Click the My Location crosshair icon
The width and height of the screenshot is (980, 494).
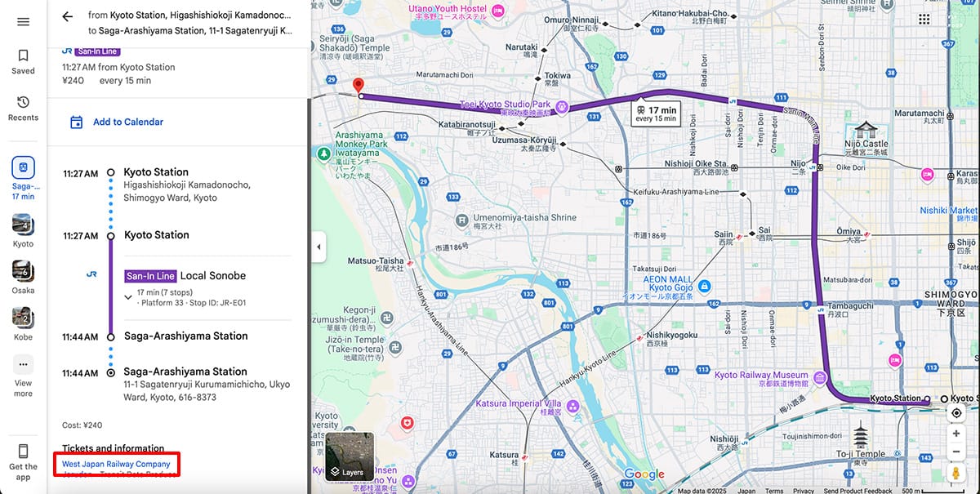(x=955, y=412)
